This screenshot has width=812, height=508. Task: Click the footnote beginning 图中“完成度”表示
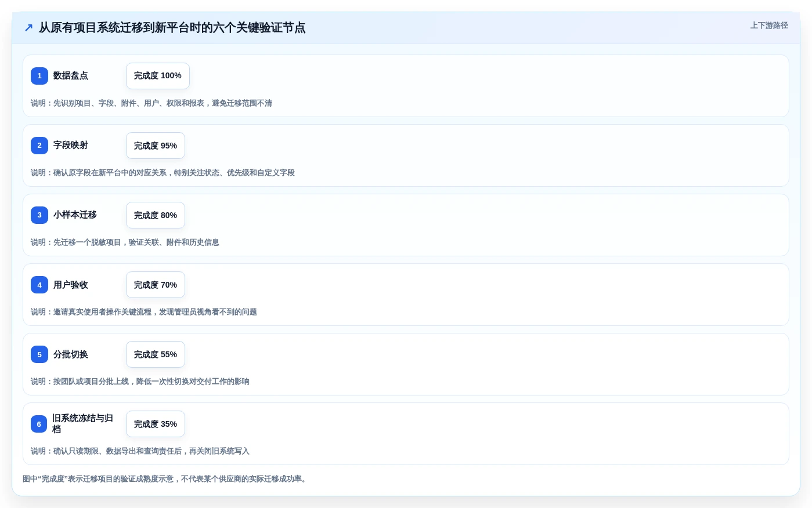coord(165,479)
